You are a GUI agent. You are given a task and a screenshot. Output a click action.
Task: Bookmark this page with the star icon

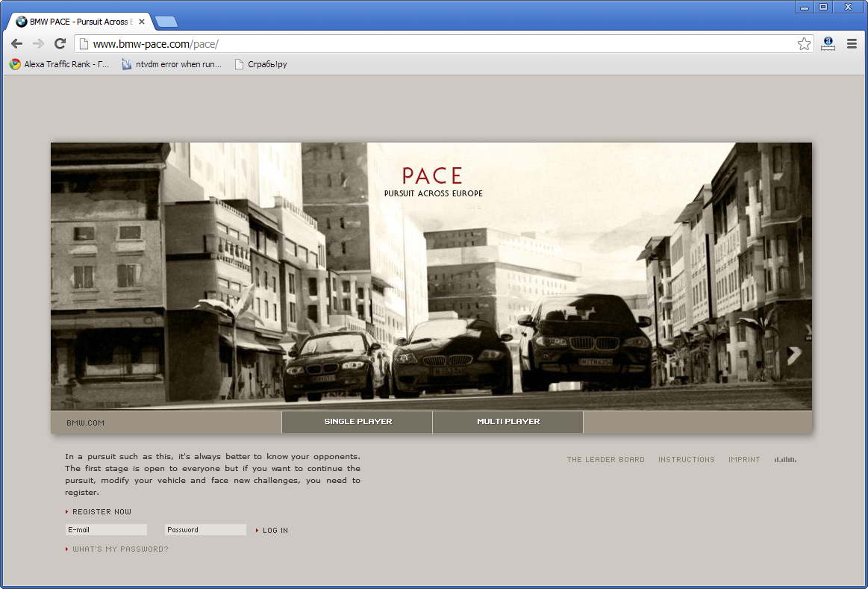click(804, 44)
